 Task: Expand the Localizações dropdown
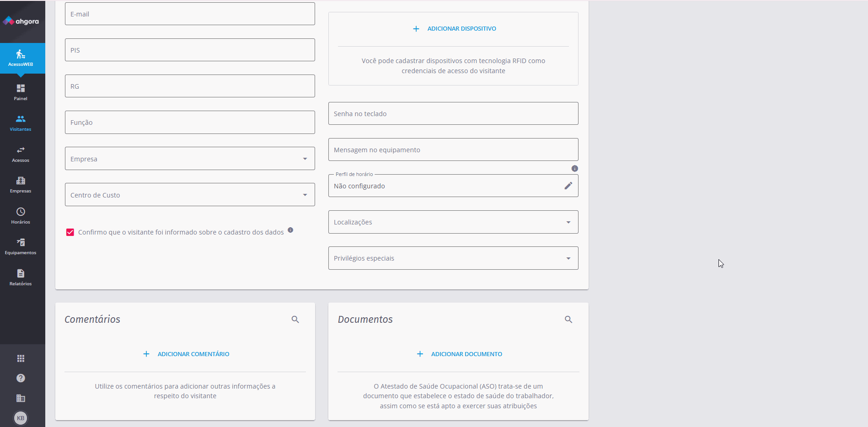pyautogui.click(x=453, y=222)
